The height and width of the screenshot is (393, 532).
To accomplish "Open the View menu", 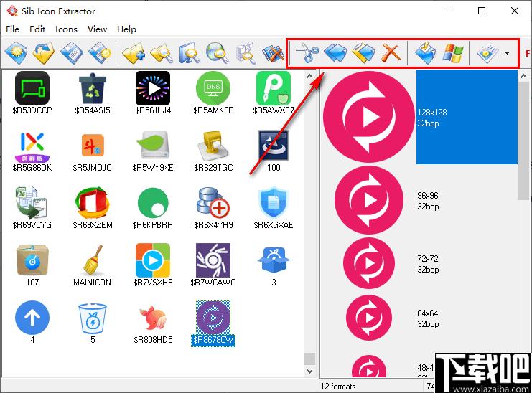I will tap(97, 29).
